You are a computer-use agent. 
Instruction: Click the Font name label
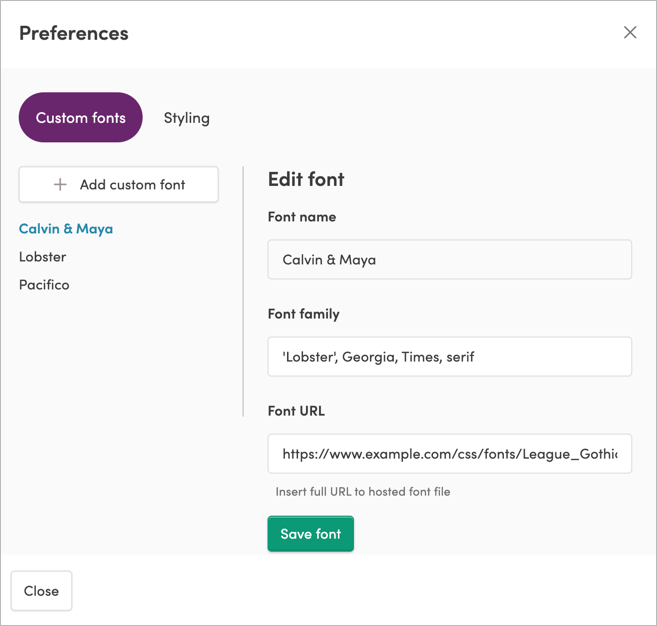click(x=302, y=217)
